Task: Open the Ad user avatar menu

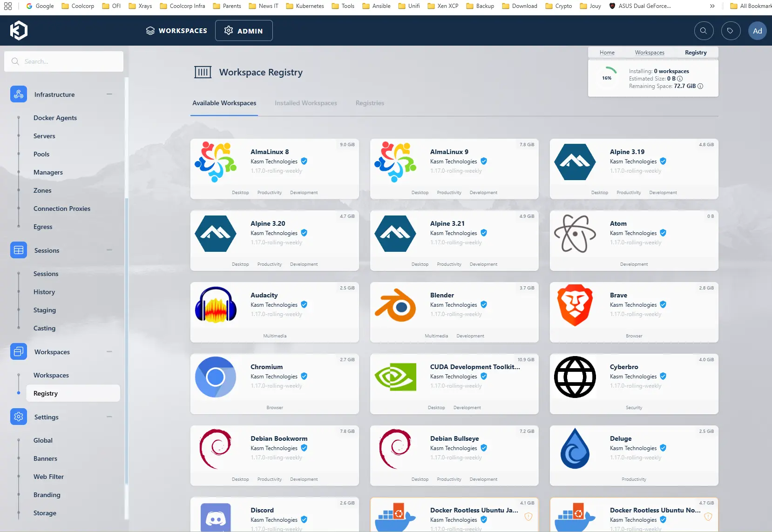Action: tap(757, 31)
